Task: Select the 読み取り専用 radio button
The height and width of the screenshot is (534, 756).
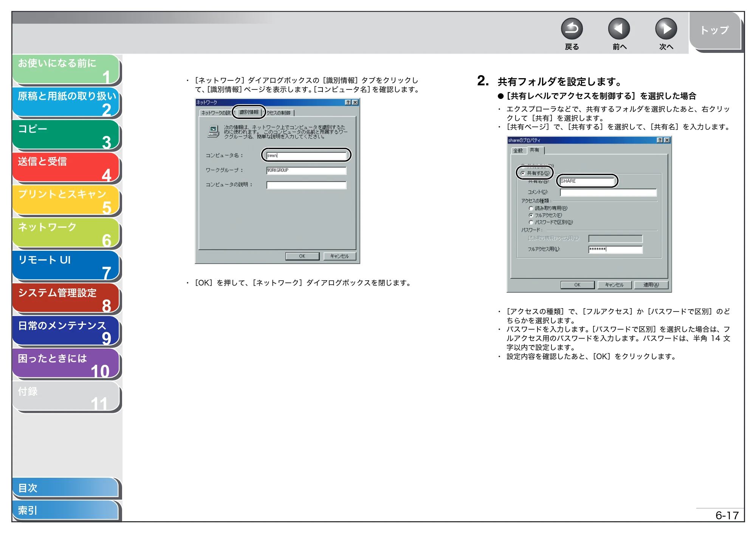Action: 531,208
